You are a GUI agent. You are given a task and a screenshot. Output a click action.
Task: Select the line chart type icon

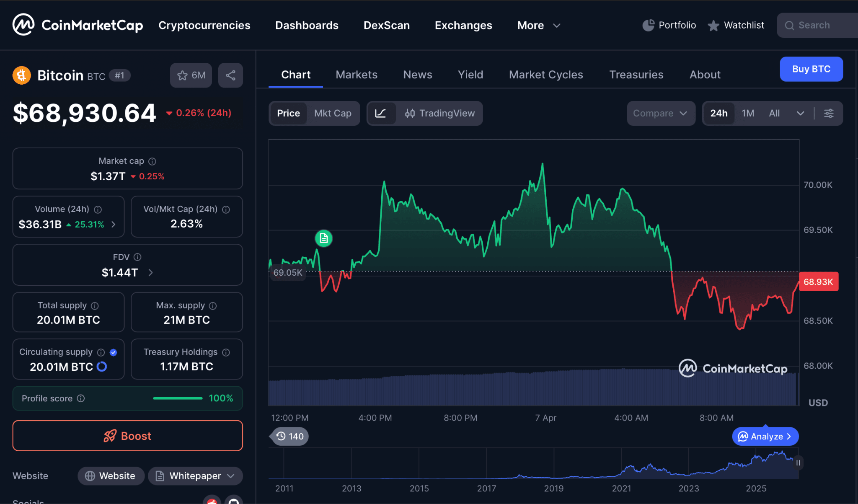pyautogui.click(x=382, y=113)
